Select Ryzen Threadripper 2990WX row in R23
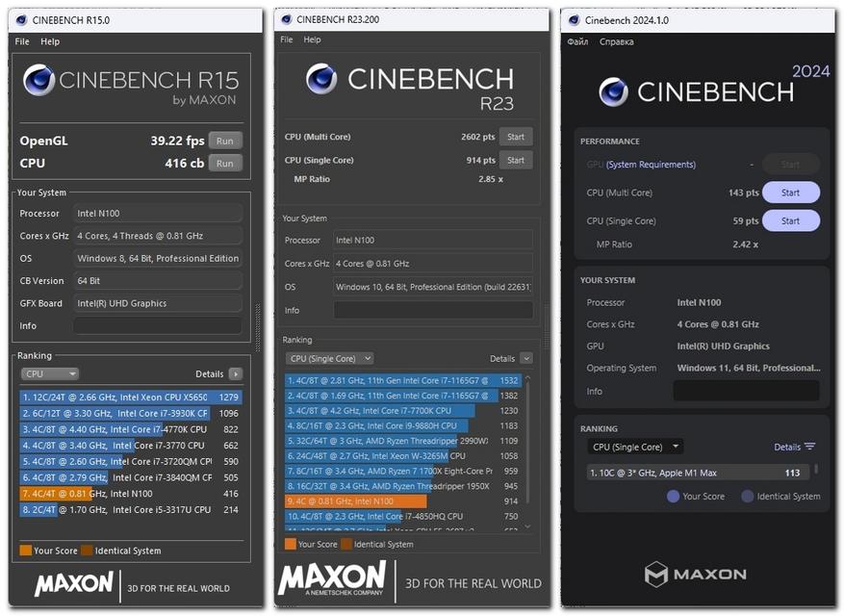 [x=403, y=441]
